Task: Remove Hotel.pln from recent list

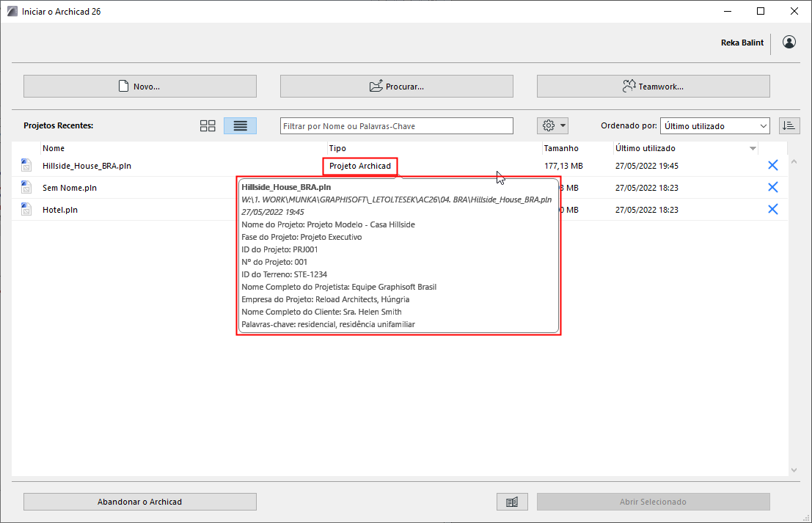Action: [772, 209]
